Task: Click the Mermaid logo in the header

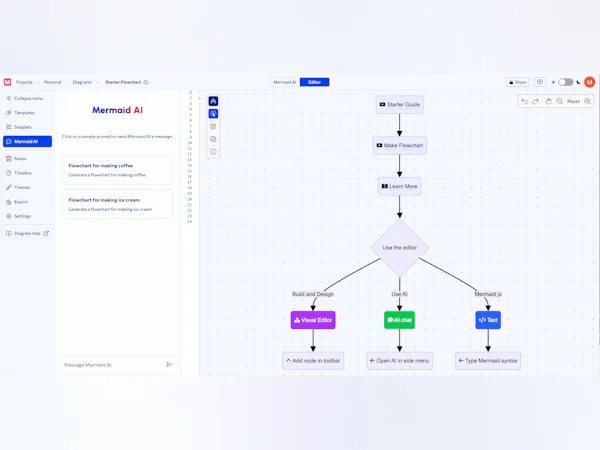Action: pyautogui.click(x=7, y=82)
